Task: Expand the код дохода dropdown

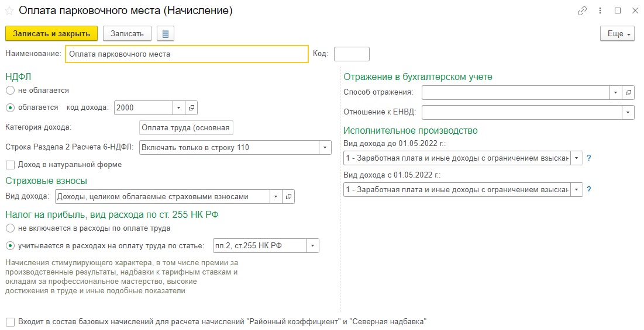Action: click(178, 108)
